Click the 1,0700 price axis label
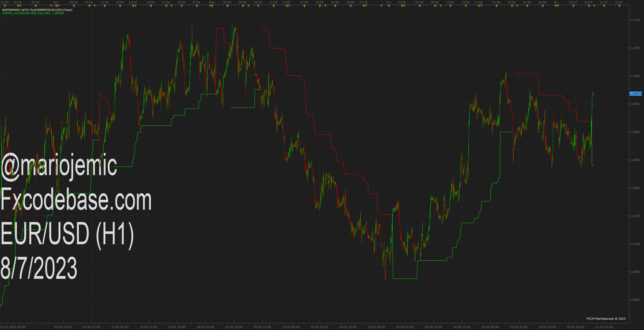The width and height of the screenshot is (644, 330). 635,244
